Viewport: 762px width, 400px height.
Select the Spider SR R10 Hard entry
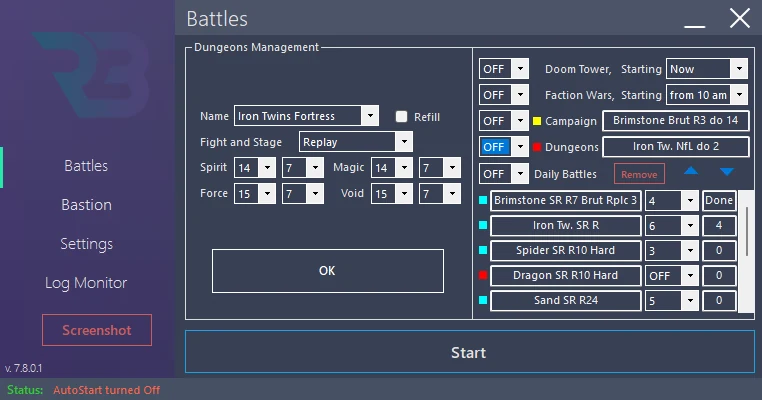pyautogui.click(x=566, y=250)
